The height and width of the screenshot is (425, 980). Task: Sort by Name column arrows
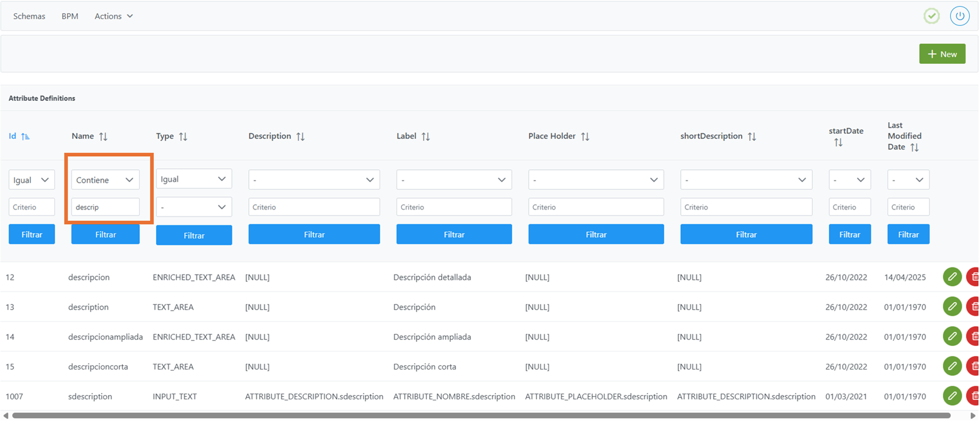click(x=103, y=136)
